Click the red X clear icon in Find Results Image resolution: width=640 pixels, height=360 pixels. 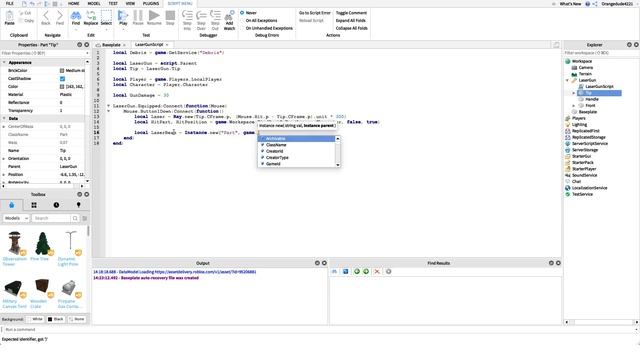(377, 271)
